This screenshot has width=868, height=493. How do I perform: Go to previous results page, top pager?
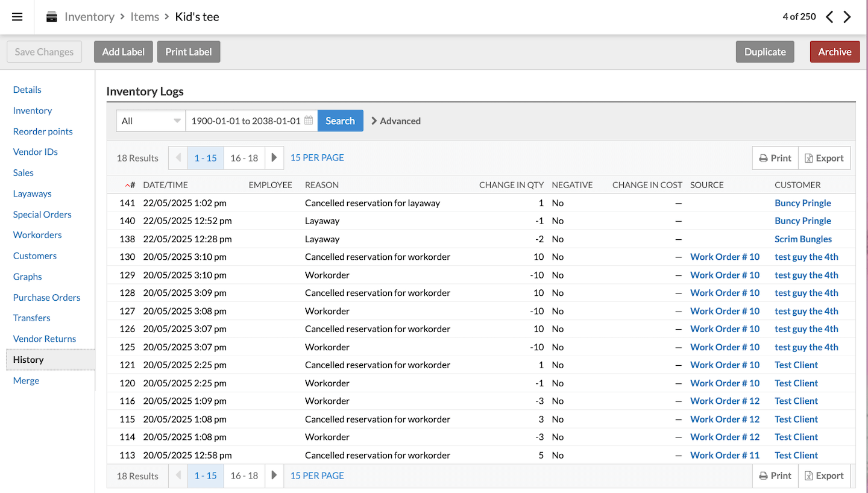click(x=178, y=158)
